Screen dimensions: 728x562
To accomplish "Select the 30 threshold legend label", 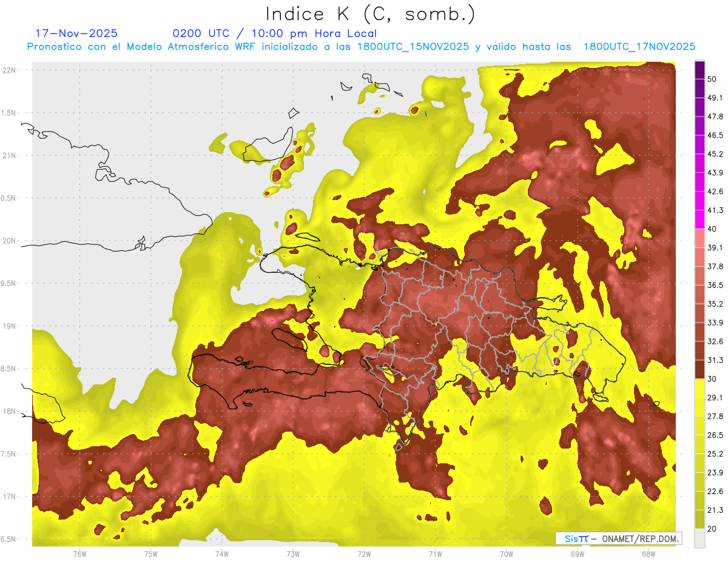I will [x=712, y=378].
